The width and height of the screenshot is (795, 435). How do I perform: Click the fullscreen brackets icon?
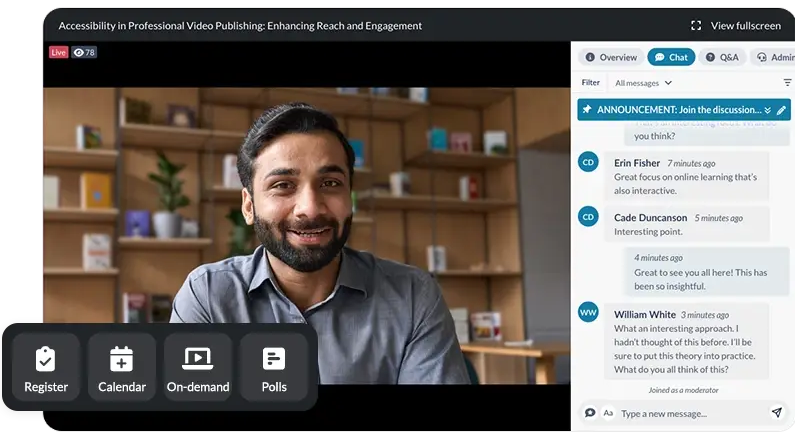(x=696, y=25)
